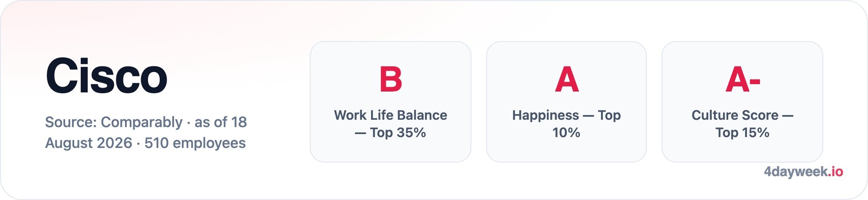Click the '4dayweek' gray logo text
This screenshot has width=868, height=200.
[x=796, y=172]
